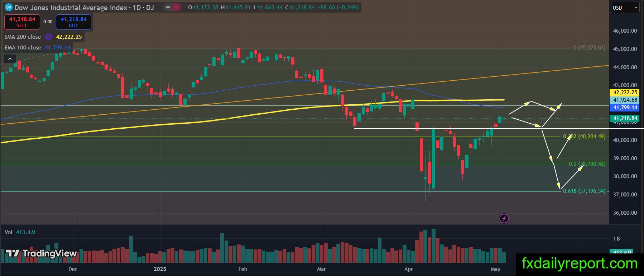Click the grey dash pill icon beside DJ
This screenshot has width=644, height=276.
(x=168, y=7)
